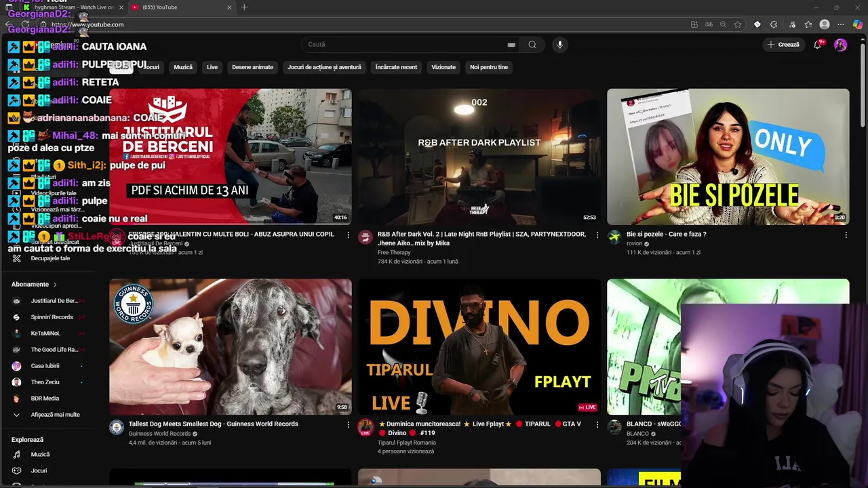This screenshot has width=868, height=488.
Task: Open options menu for Justitiarul De Berceni video
Action: point(349,235)
